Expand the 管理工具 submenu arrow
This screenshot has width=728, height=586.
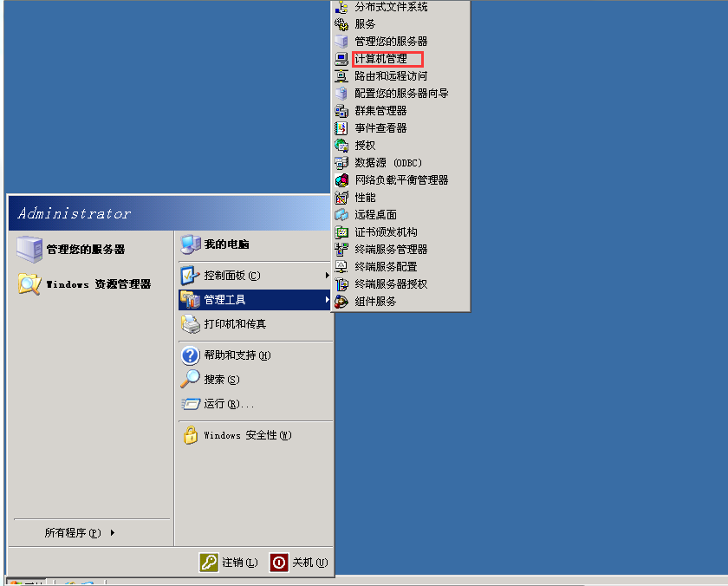tap(327, 300)
